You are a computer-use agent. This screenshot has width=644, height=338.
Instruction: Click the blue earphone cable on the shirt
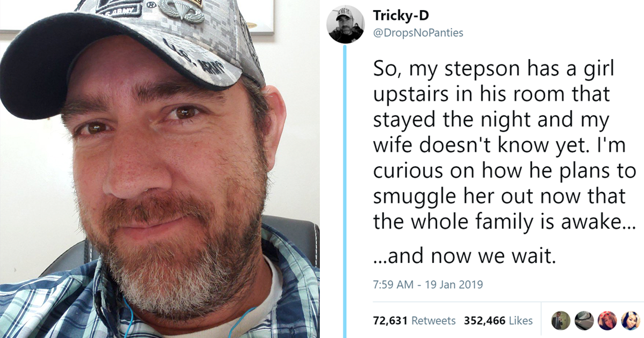pos(128,317)
